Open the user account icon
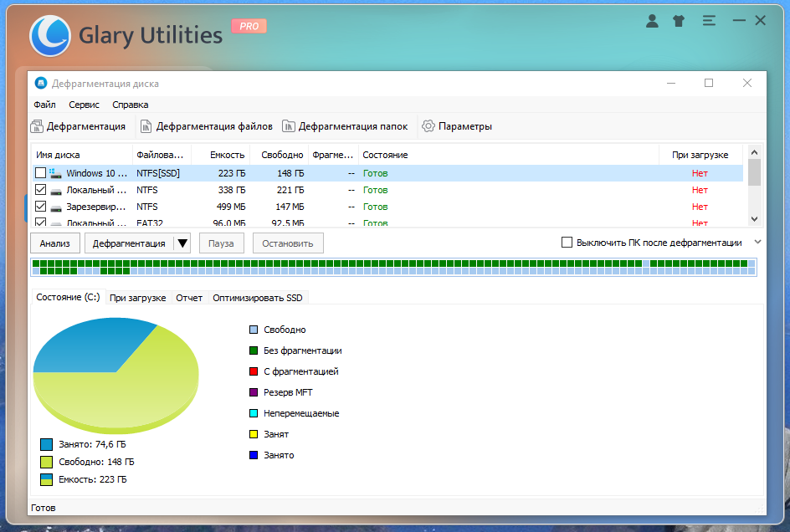Viewport: 790px width, 532px height. coord(652,21)
